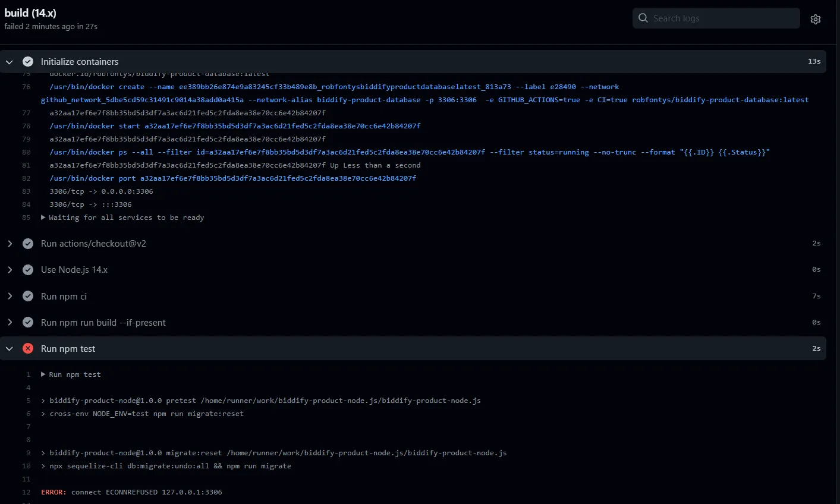
Task: Click the red failure icon of Run npm test
Action: pos(28,348)
